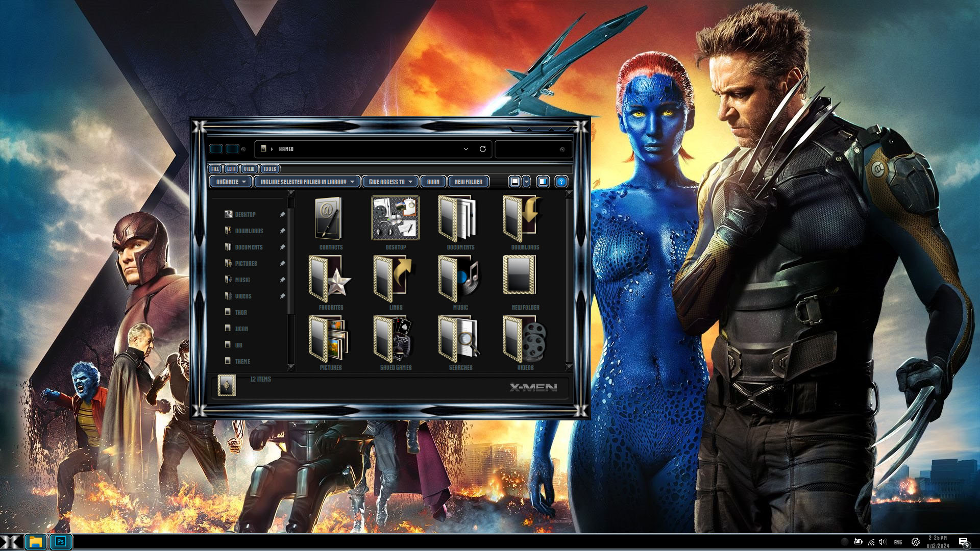Open Photoshop from the taskbar
The width and height of the screenshot is (980, 551).
click(x=61, y=541)
